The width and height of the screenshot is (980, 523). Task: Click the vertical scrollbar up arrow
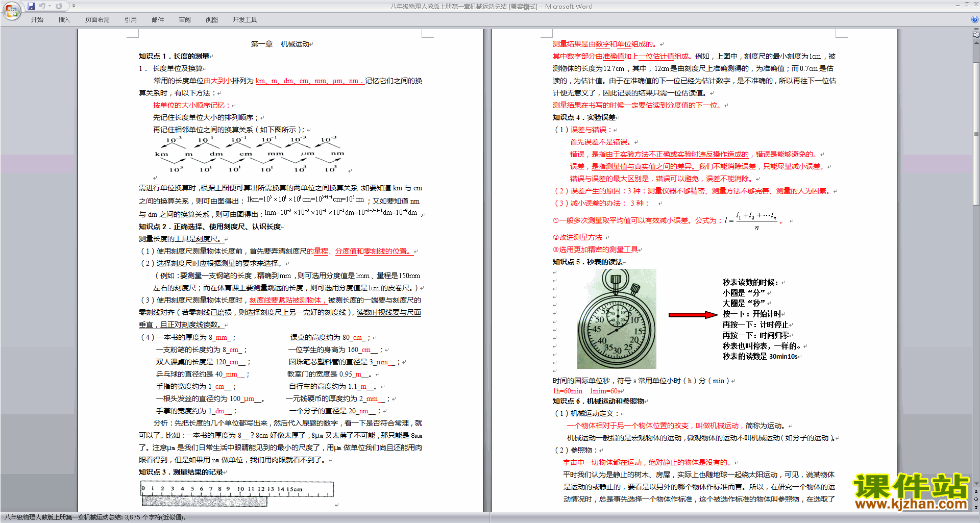point(976,43)
